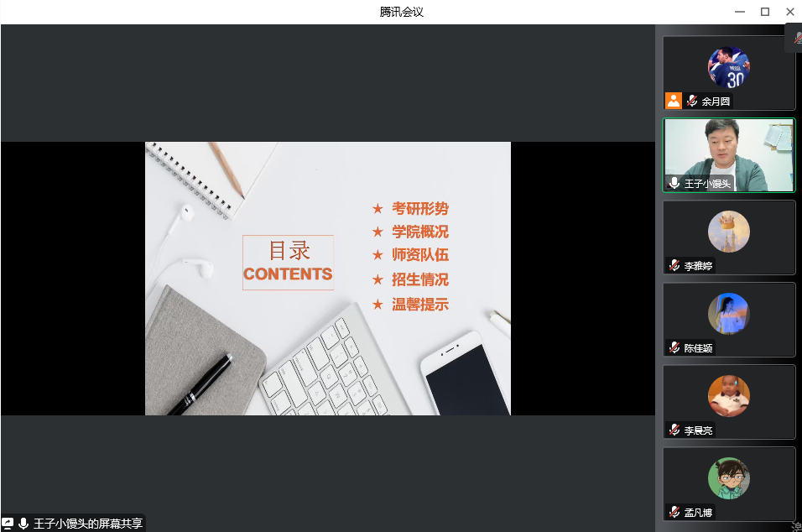This screenshot has width=802, height=532.
Task: Click the muted microphone icon for 陈佳颖
Action: [x=674, y=347]
